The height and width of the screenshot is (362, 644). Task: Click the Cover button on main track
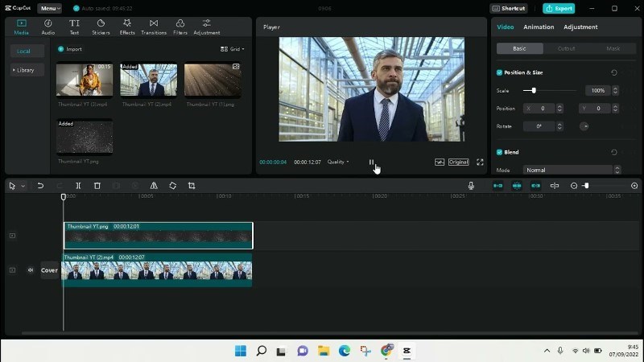point(49,270)
